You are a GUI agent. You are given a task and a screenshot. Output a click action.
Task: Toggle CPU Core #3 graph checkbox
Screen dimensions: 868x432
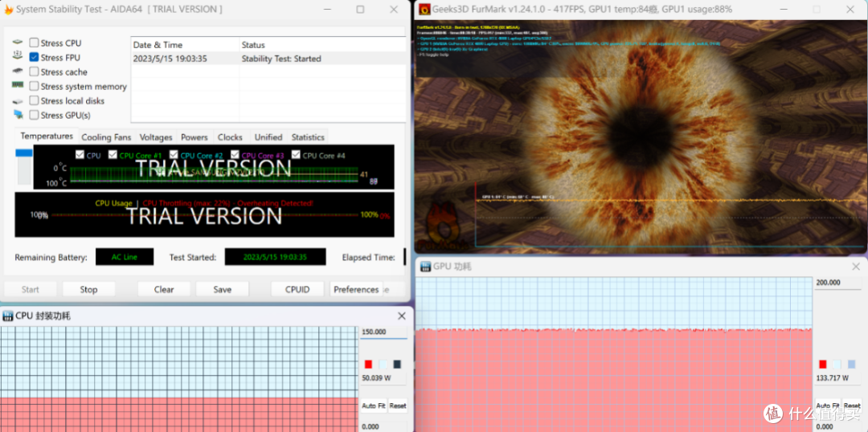click(235, 155)
